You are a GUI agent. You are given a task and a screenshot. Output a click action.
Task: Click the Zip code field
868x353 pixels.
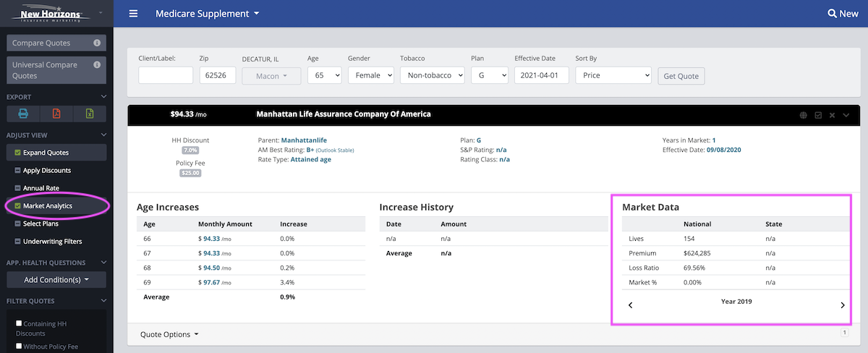coord(218,75)
